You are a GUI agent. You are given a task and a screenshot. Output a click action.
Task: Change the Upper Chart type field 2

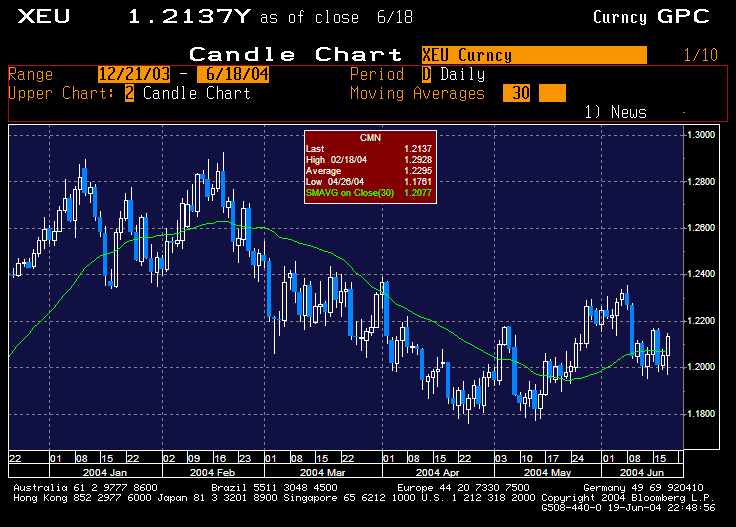coord(129,93)
